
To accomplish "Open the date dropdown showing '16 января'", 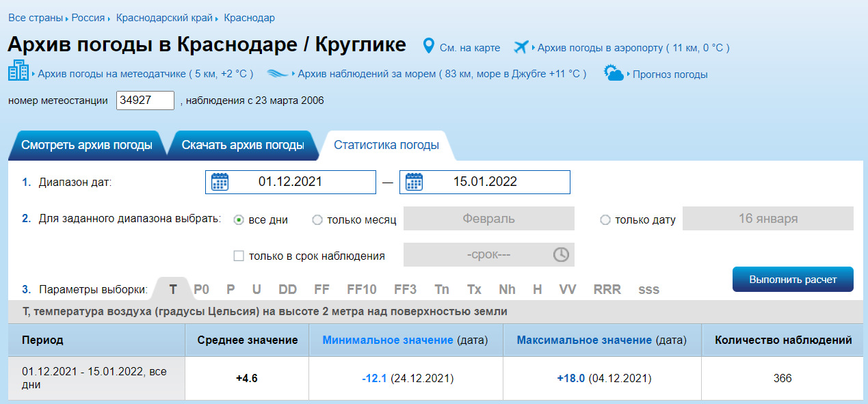I will (767, 218).
